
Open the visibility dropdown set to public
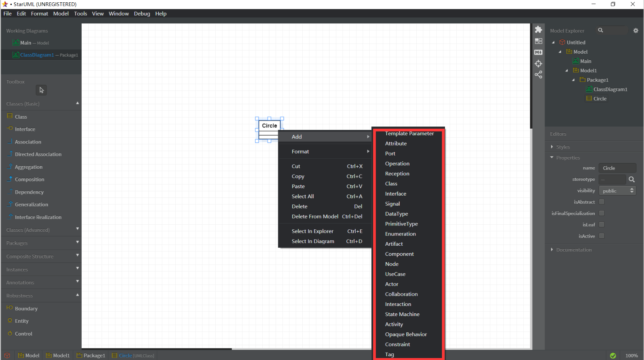[617, 190]
